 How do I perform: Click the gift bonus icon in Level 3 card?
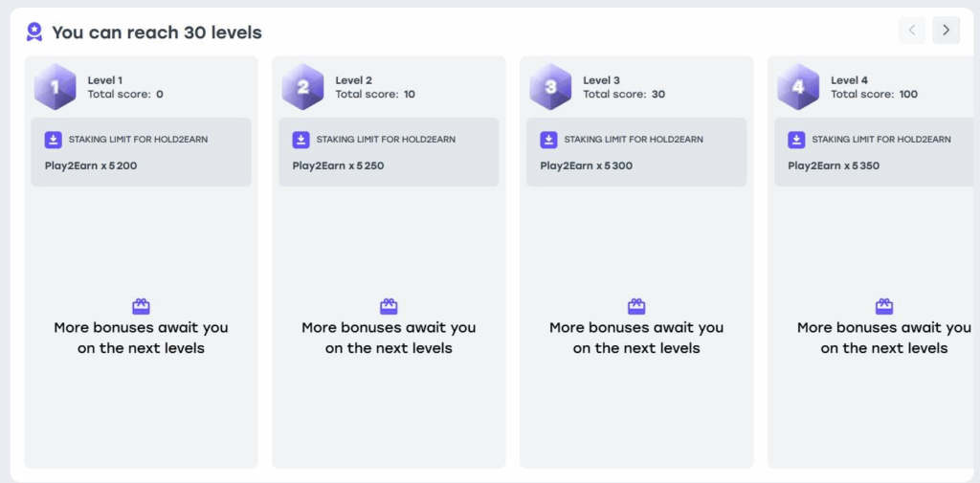[636, 306]
